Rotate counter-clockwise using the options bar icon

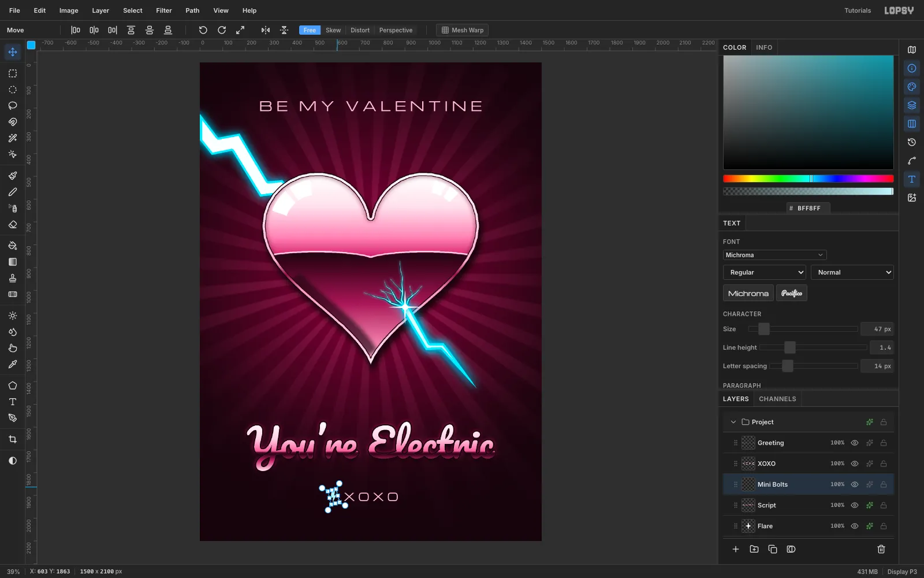[x=203, y=30]
